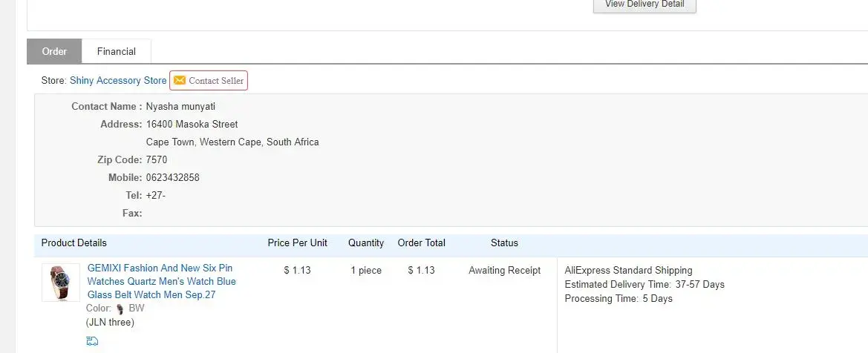This screenshot has height=353, width=868.
Task: Click the Awaiting Receipt status text
Action: [504, 271]
